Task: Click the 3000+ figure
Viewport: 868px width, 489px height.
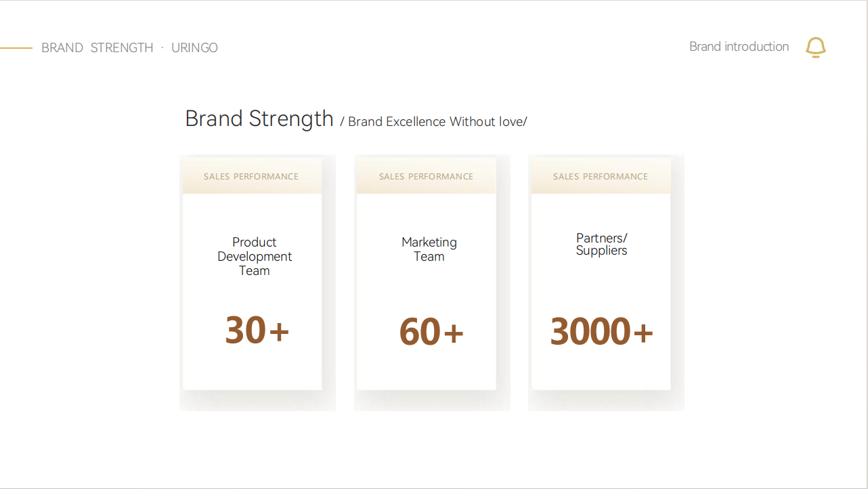Action: 601,332
